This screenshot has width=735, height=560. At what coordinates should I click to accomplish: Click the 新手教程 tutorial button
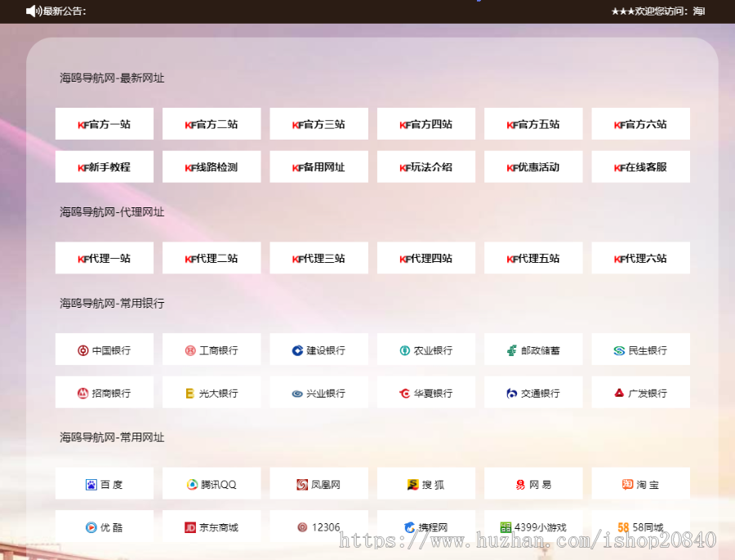104,167
